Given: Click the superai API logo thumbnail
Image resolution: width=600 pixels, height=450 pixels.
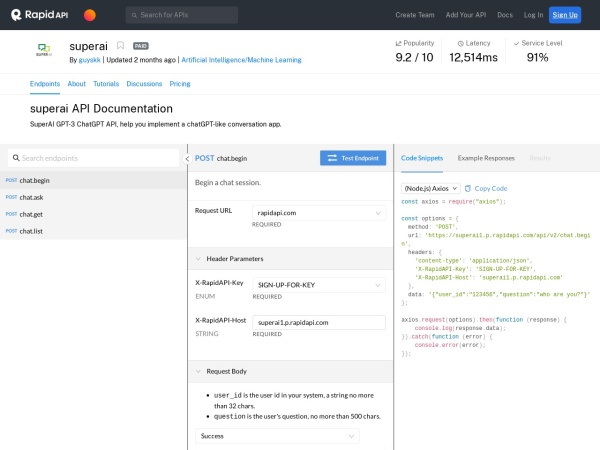Looking at the screenshot, I should point(43,48).
